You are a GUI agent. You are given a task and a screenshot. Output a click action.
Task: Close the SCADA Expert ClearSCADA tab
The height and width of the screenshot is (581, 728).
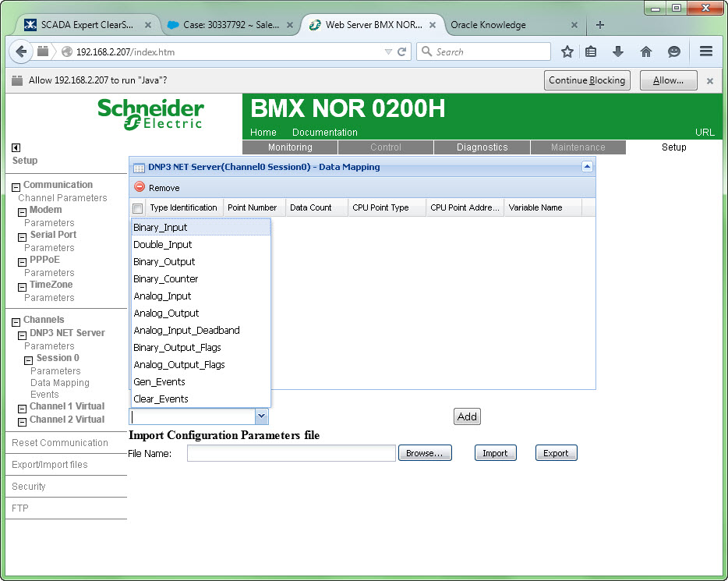[x=147, y=25]
